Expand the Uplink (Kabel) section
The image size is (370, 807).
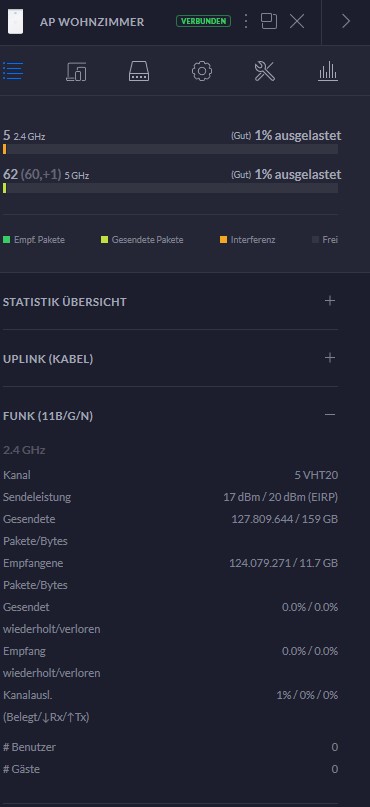point(330,358)
